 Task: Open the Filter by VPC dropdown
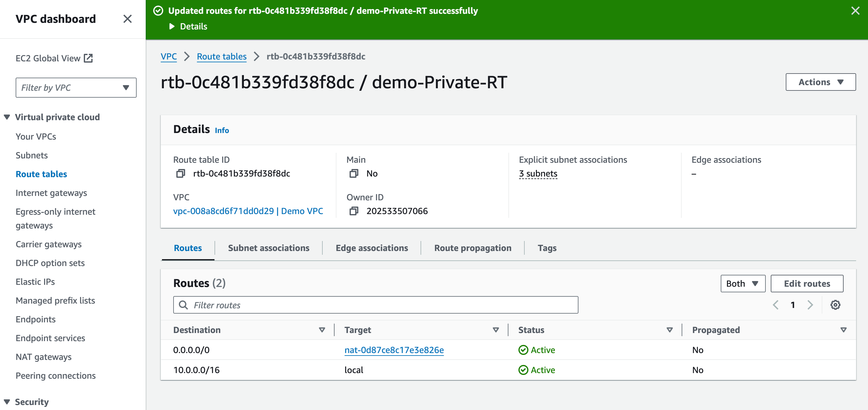[x=76, y=88]
